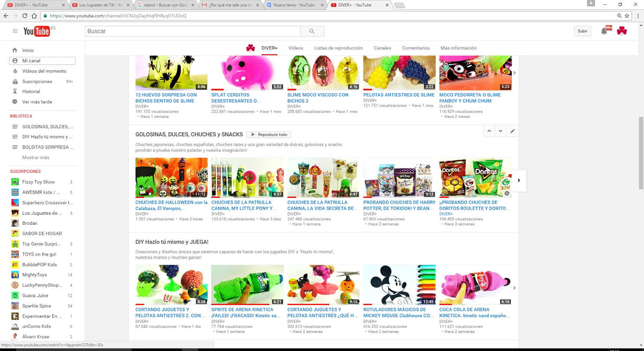
Task: Reload the page with refresh icon
Action: [25, 16]
